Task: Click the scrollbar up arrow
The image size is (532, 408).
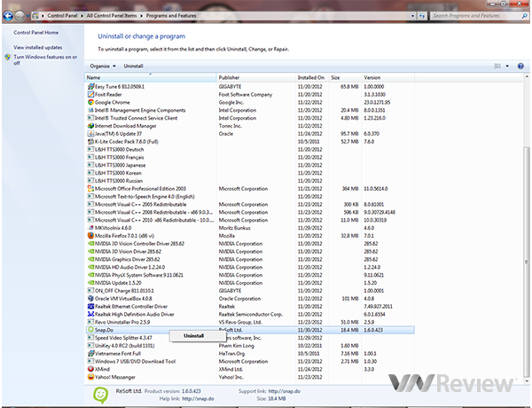Action: point(526,77)
